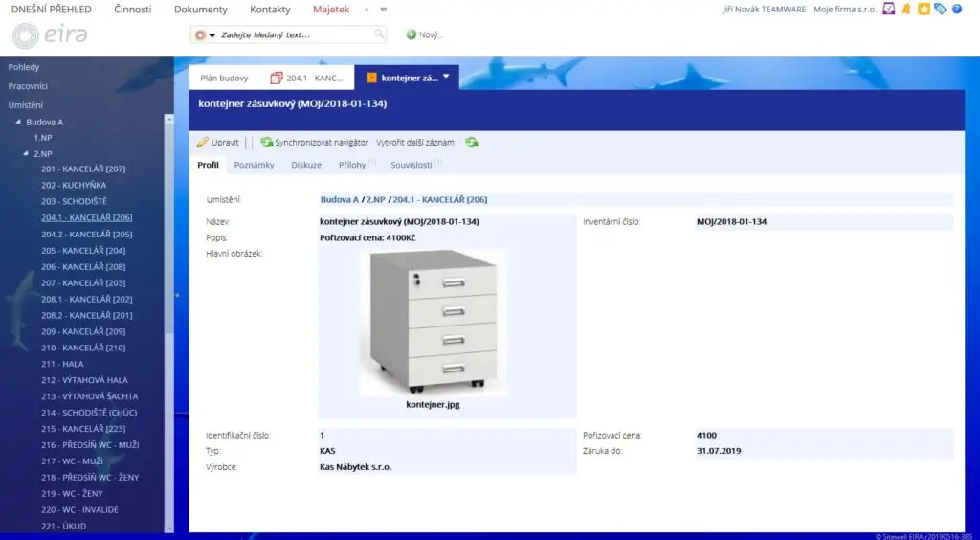Click the orange notifications bell icon

pos(906,10)
